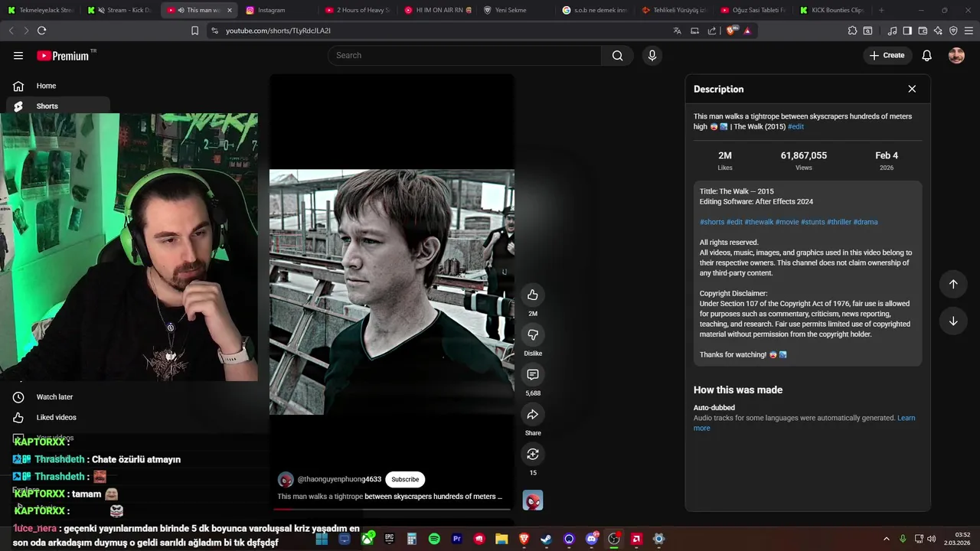
Task: Open the browser extensions puzzle icon
Action: (852, 31)
